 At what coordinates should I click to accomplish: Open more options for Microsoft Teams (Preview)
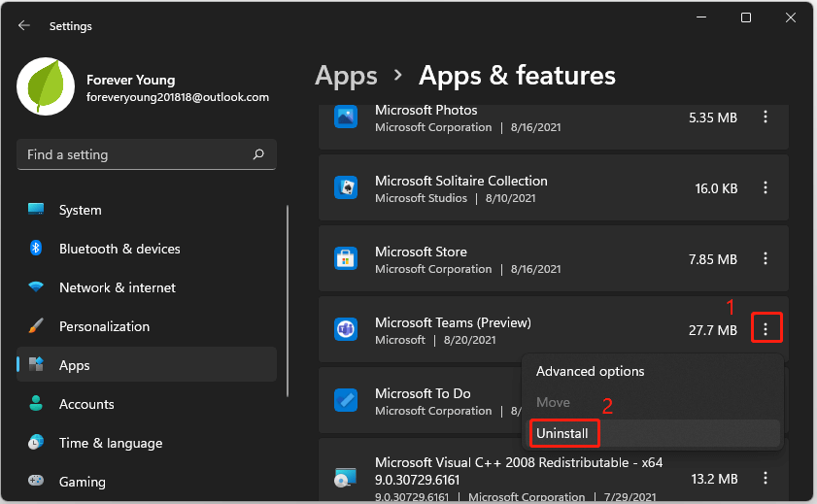[766, 328]
